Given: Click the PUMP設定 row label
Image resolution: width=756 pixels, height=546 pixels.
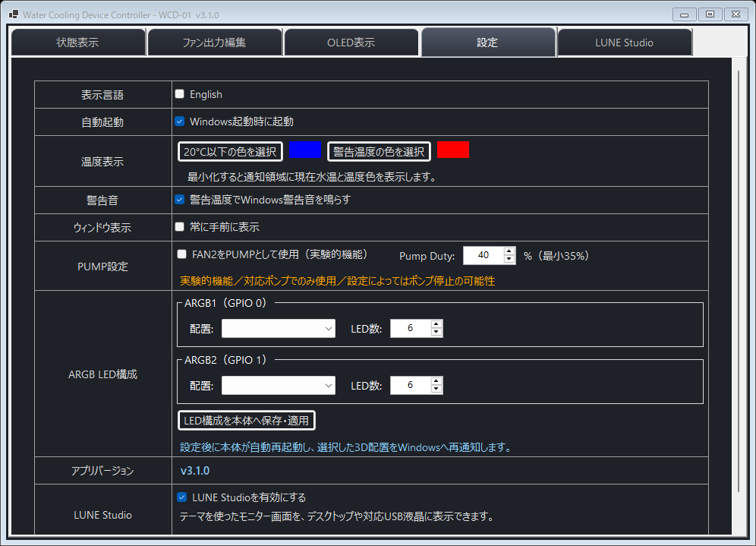Looking at the screenshot, I should [x=102, y=267].
